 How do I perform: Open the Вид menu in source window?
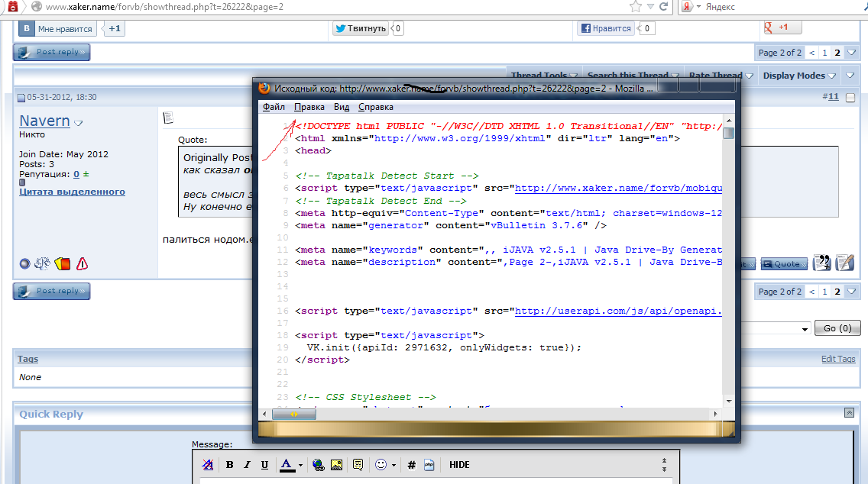tap(342, 107)
